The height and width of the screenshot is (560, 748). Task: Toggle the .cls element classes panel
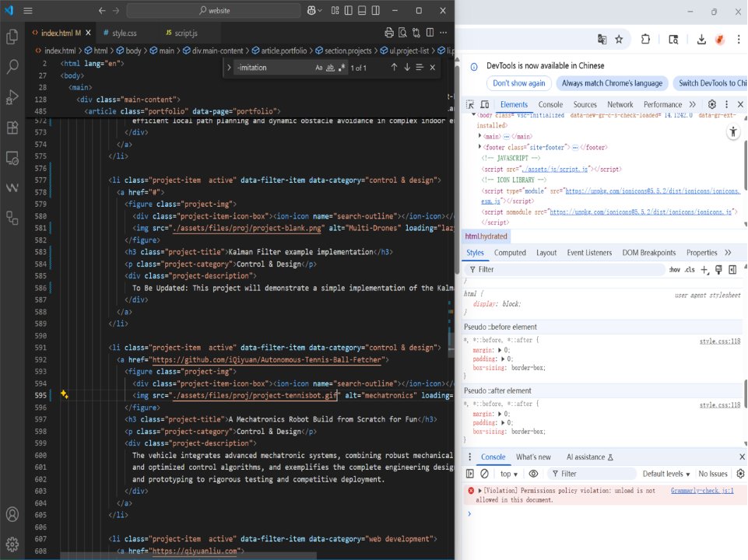[690, 270]
